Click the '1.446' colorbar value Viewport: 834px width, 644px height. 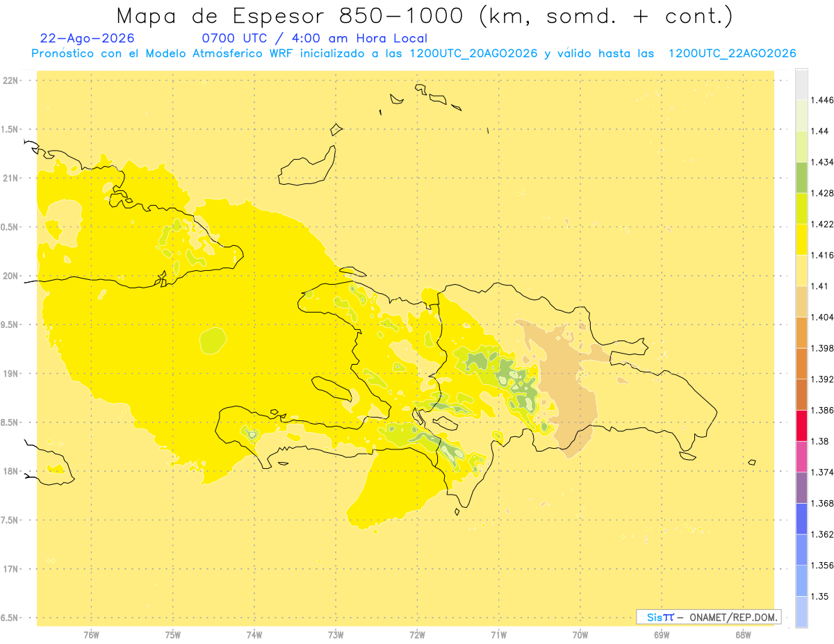(x=822, y=100)
